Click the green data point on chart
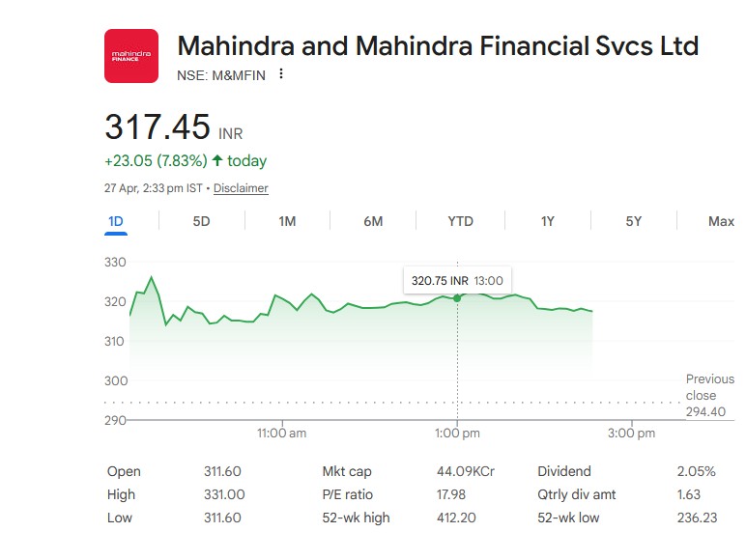The image size is (746, 560). (x=457, y=297)
